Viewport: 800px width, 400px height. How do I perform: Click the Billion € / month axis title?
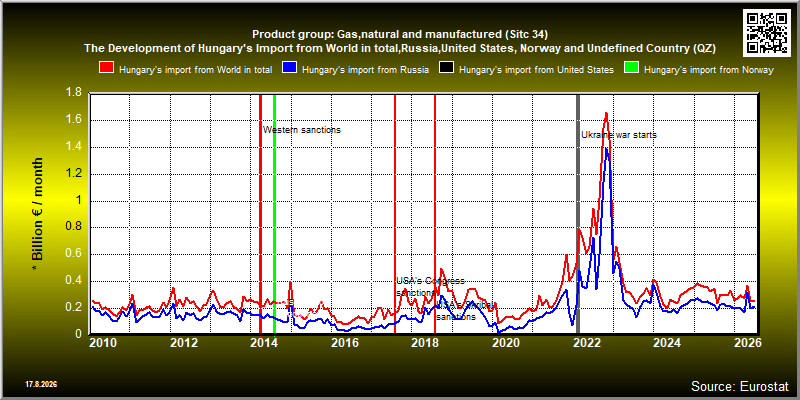37,214
